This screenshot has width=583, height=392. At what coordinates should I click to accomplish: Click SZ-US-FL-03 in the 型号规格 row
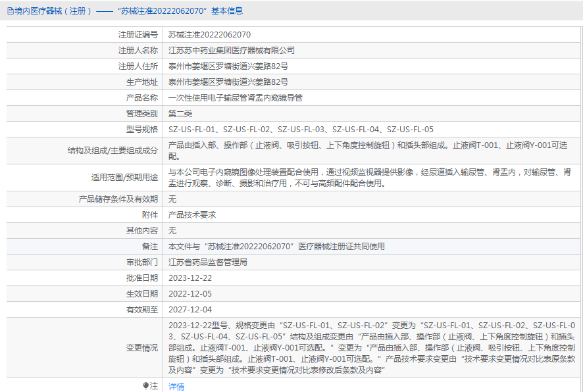click(301, 130)
